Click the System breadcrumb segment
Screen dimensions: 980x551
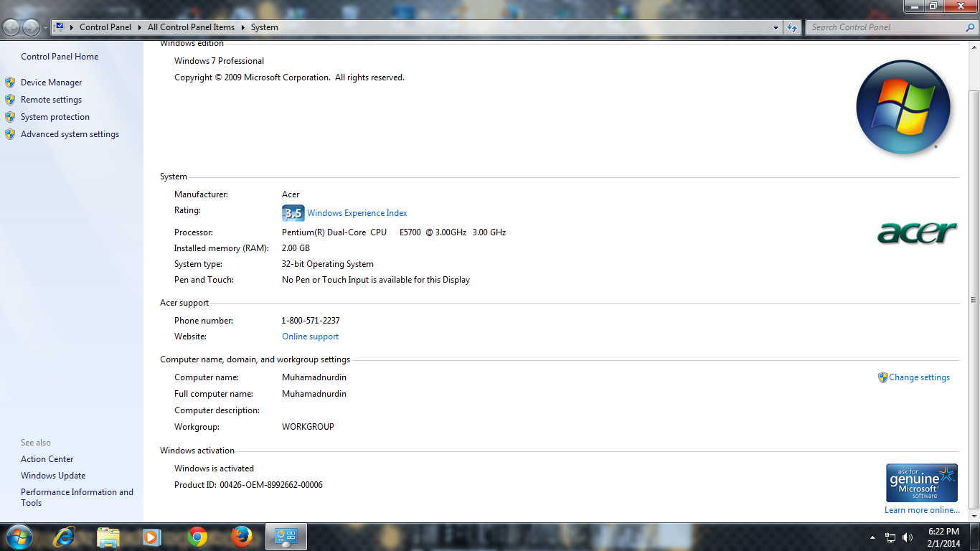(x=264, y=27)
